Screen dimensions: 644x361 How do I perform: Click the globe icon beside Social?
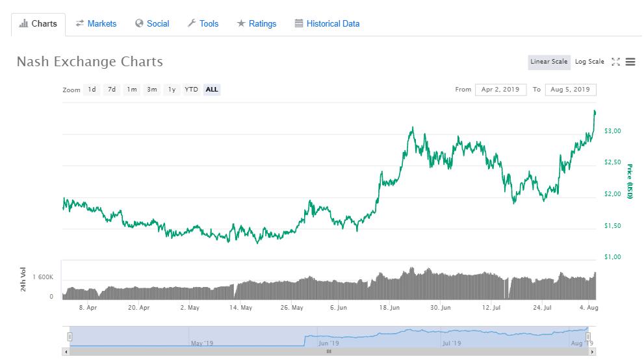pyautogui.click(x=139, y=23)
